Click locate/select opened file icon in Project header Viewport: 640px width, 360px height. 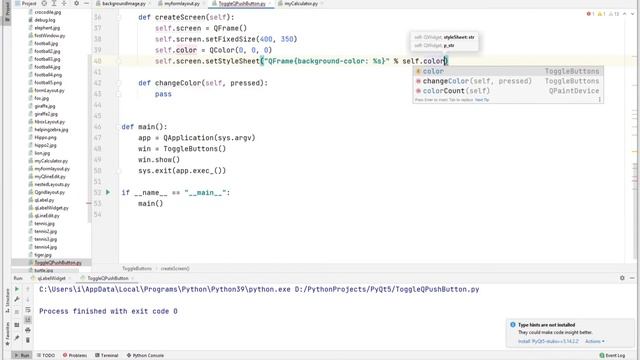[44, 3]
